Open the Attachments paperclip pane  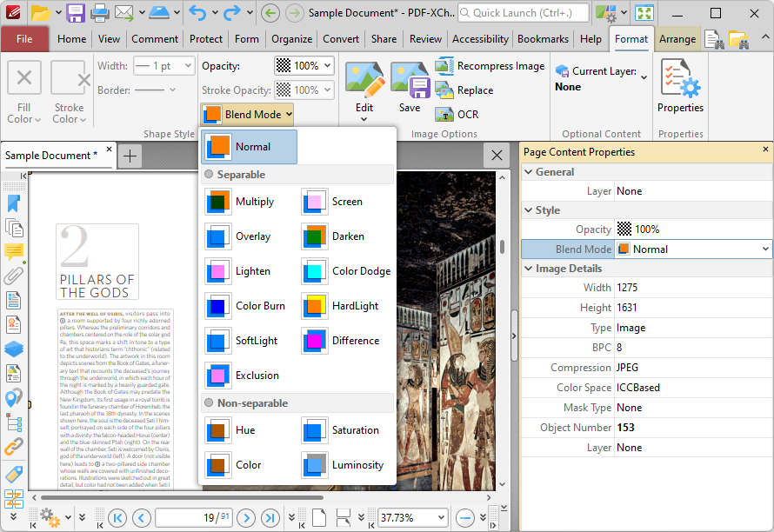coord(14,276)
